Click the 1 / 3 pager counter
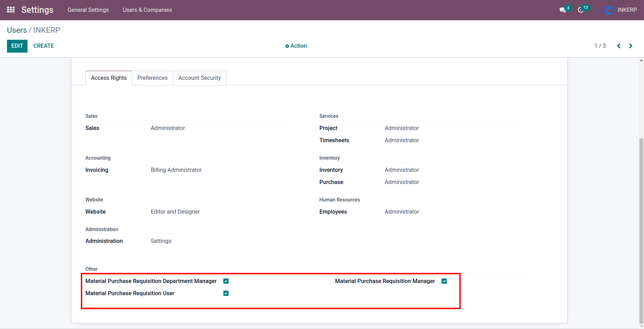Image resolution: width=644 pixels, height=329 pixels. tap(600, 46)
